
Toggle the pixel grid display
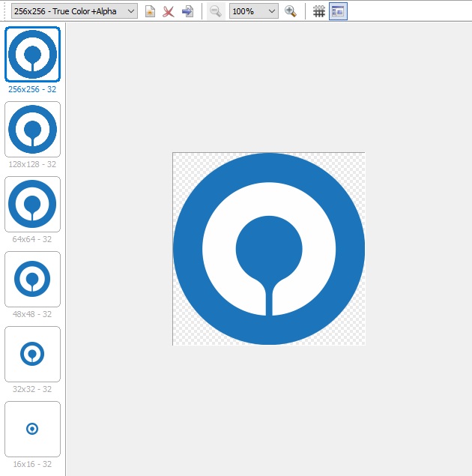tap(319, 11)
